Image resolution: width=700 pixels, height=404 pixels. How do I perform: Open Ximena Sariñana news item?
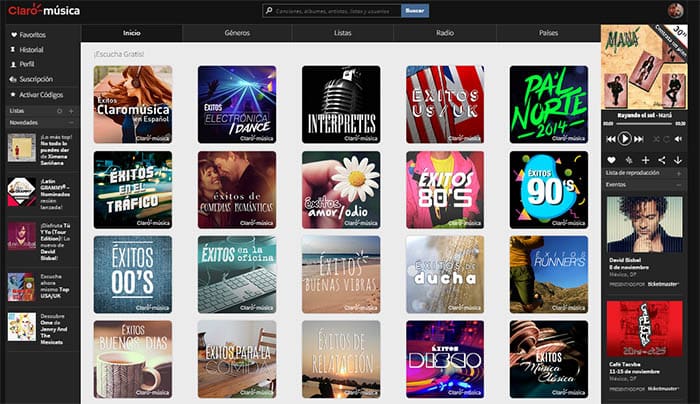[x=40, y=149]
